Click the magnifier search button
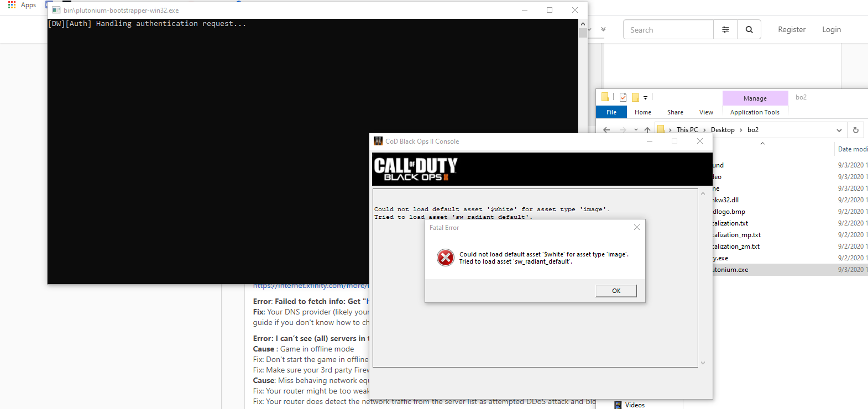868x409 pixels. click(x=749, y=30)
